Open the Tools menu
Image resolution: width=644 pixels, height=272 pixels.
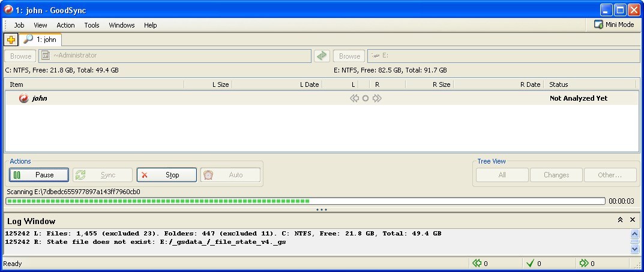pyautogui.click(x=92, y=25)
